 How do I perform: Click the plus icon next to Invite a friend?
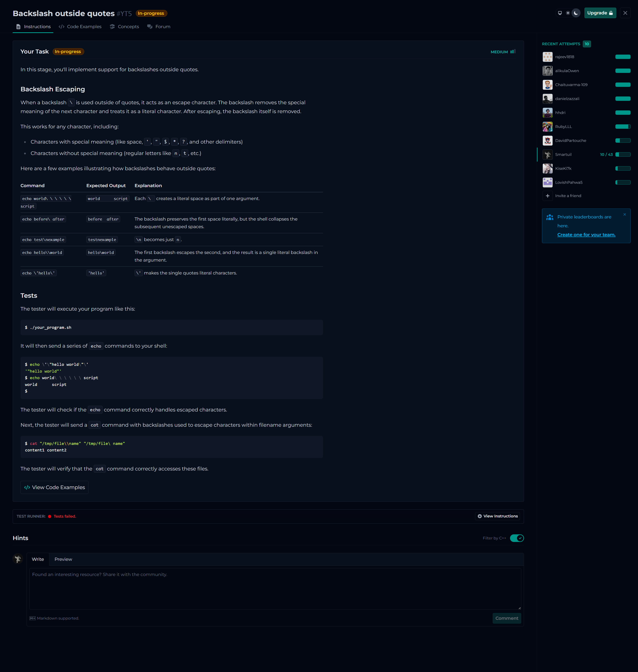tap(547, 196)
